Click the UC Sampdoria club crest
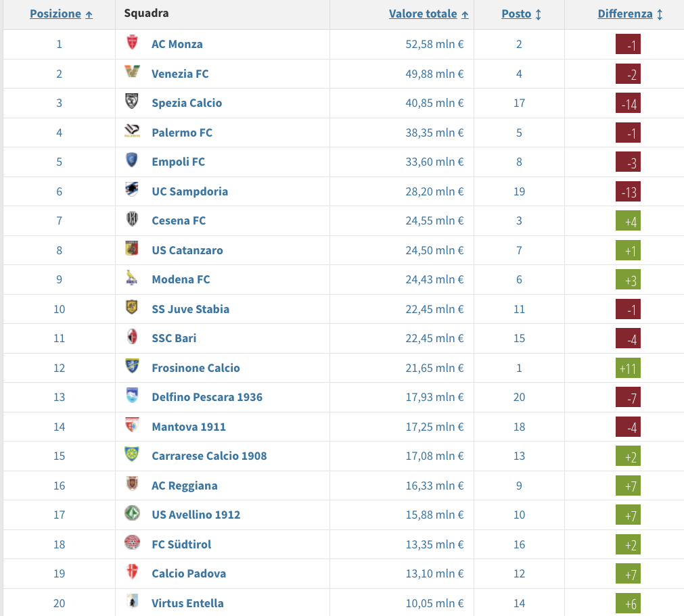Image resolution: width=684 pixels, height=616 pixels. pyautogui.click(x=132, y=191)
